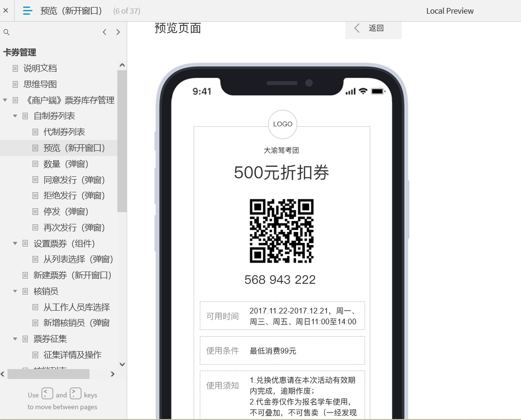Click sitemap scrollbar down arrow

pyautogui.click(x=122, y=364)
